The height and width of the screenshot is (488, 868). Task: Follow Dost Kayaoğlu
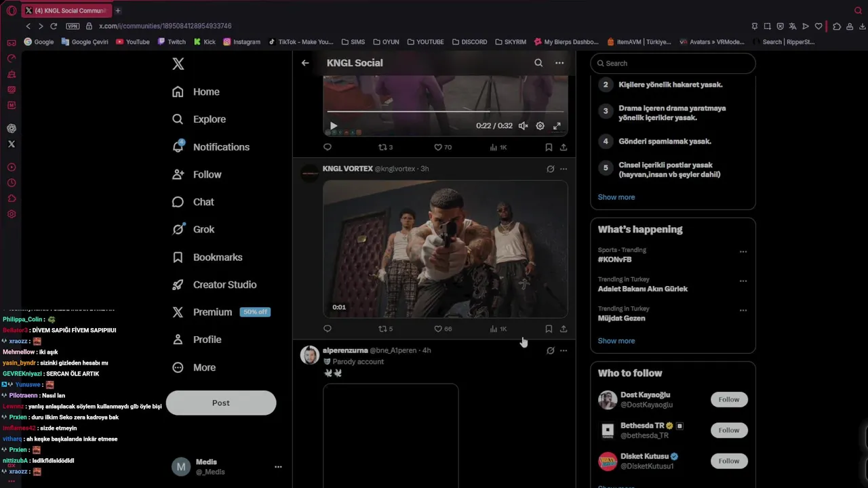pos(729,400)
